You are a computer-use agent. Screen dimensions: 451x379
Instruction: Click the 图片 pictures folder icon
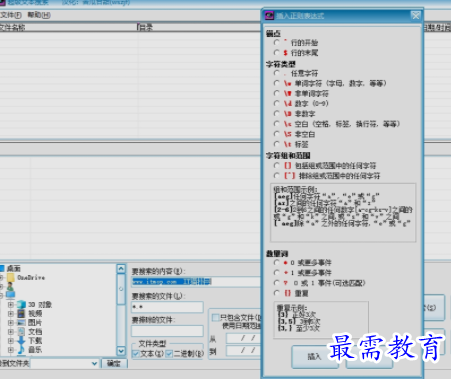(x=21, y=322)
